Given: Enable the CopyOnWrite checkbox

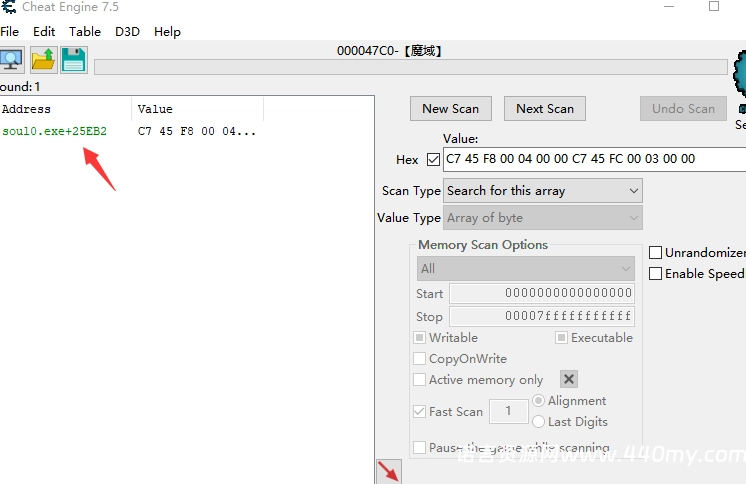Looking at the screenshot, I should pyautogui.click(x=419, y=359).
